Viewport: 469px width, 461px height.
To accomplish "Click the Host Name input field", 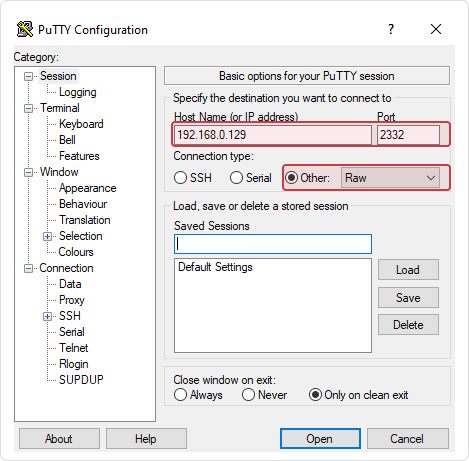I will (x=273, y=135).
